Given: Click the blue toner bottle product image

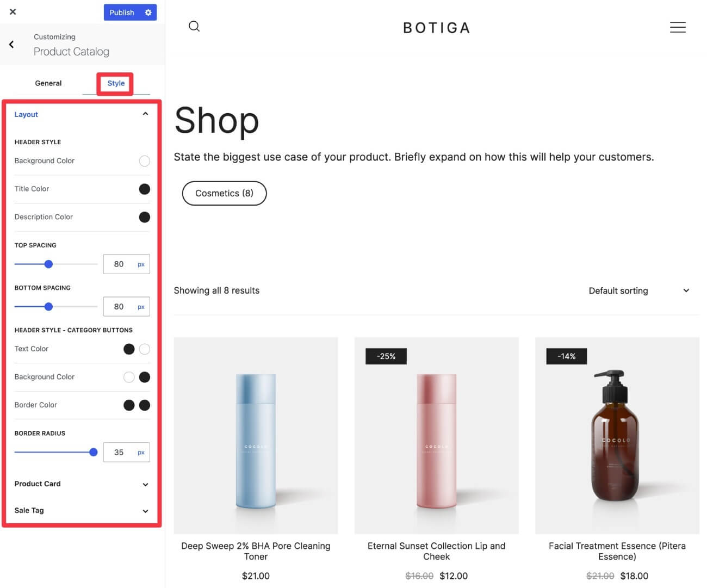Looking at the screenshot, I should (x=256, y=435).
